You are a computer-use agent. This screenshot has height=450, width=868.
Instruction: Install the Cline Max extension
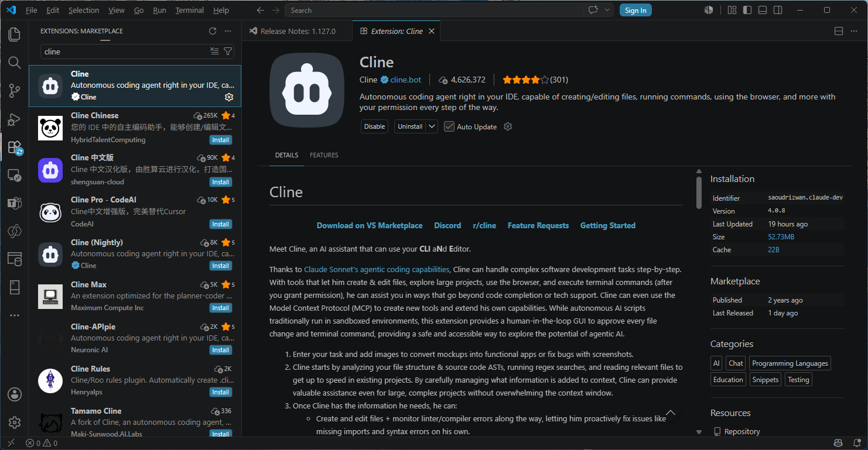point(221,308)
